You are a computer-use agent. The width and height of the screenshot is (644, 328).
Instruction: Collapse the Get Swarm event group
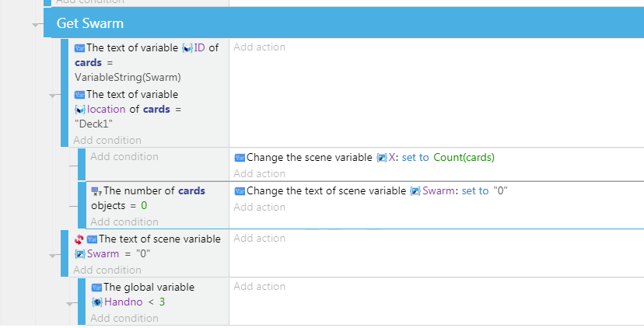click(37, 24)
